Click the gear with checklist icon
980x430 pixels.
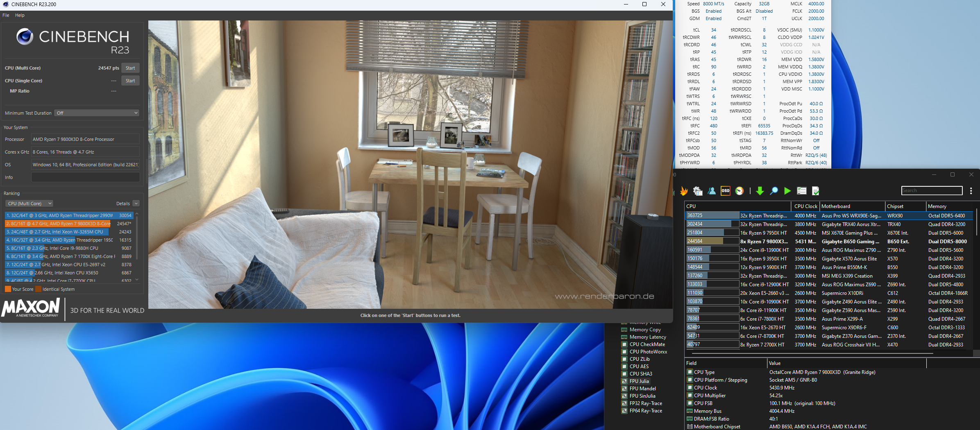(697, 191)
